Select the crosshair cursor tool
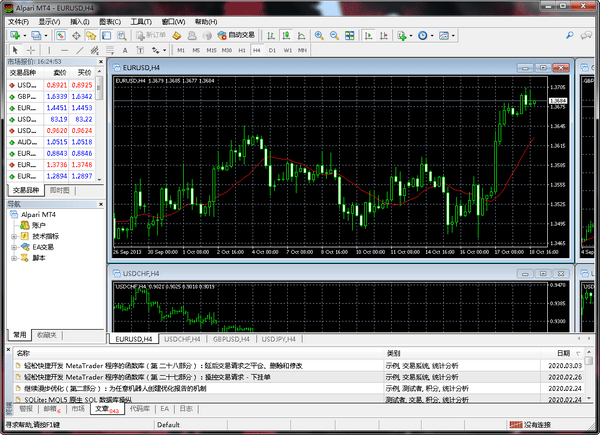Viewport: 600px width, 435px height. coord(31,50)
